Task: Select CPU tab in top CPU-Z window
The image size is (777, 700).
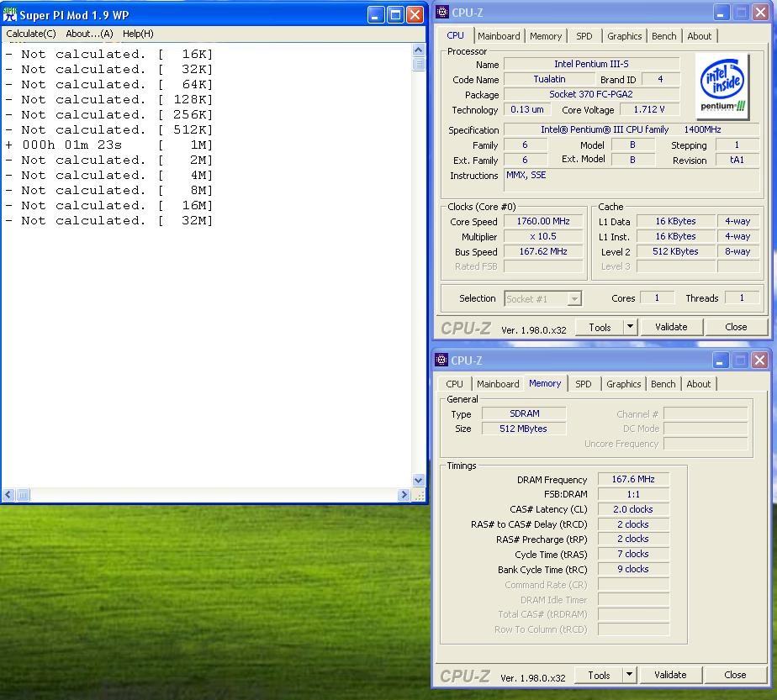Action: (456, 35)
